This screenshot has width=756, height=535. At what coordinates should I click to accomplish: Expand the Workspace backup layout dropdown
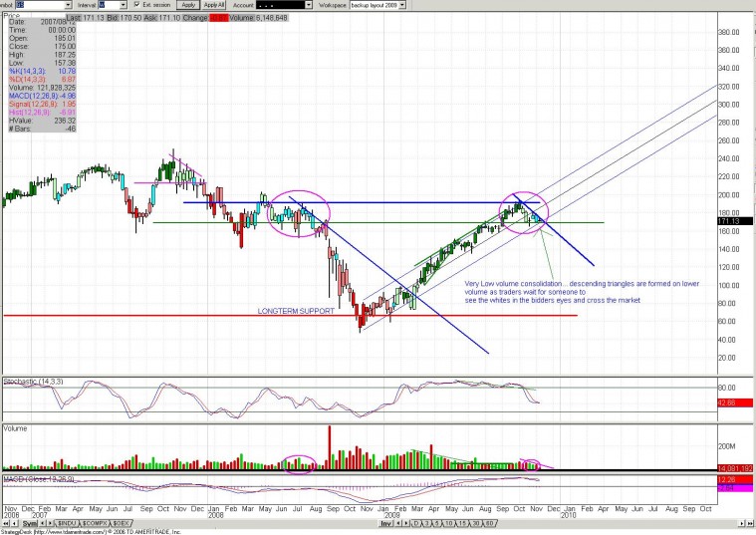coord(402,5)
